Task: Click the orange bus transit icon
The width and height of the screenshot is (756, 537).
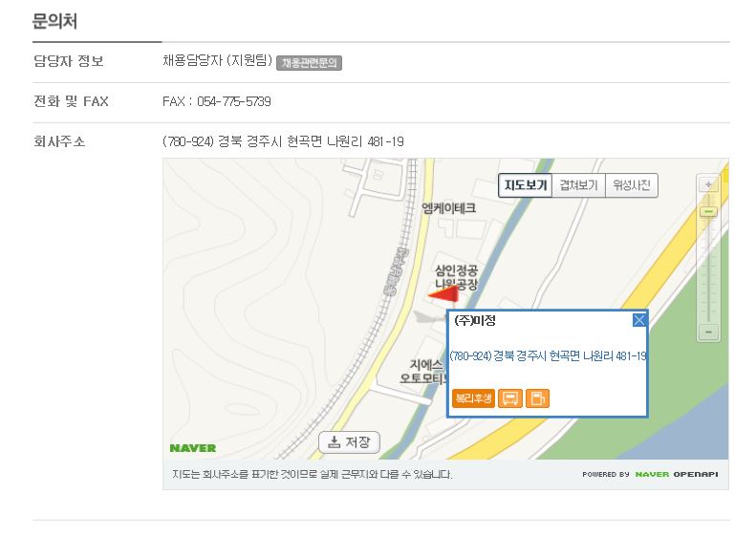Action: 510,398
